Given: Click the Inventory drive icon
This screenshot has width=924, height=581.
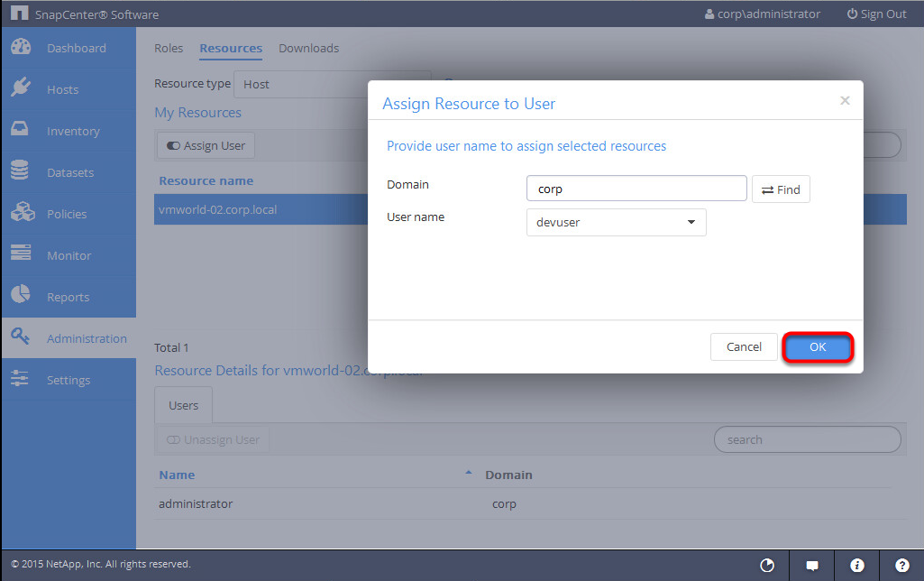Looking at the screenshot, I should 20,129.
